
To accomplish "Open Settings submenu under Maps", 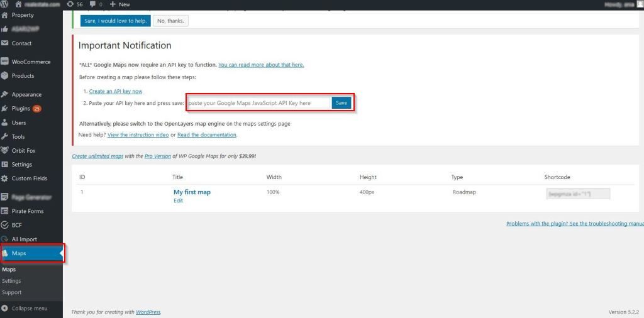I will click(11, 281).
